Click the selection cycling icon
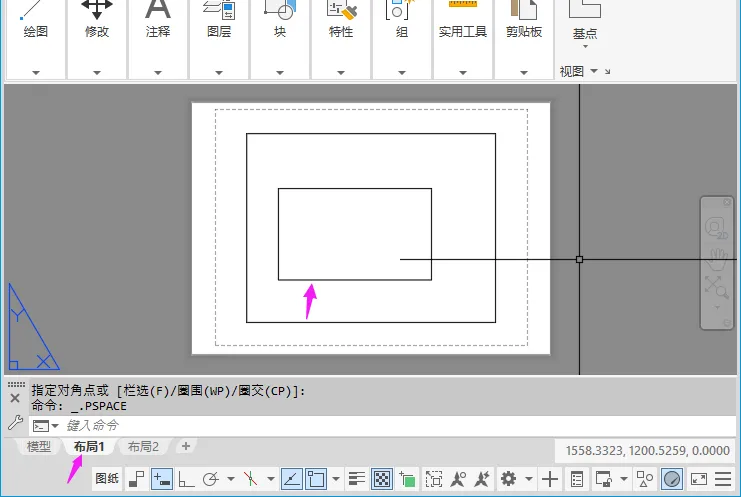Image resolution: width=741 pixels, height=497 pixels. point(407,479)
